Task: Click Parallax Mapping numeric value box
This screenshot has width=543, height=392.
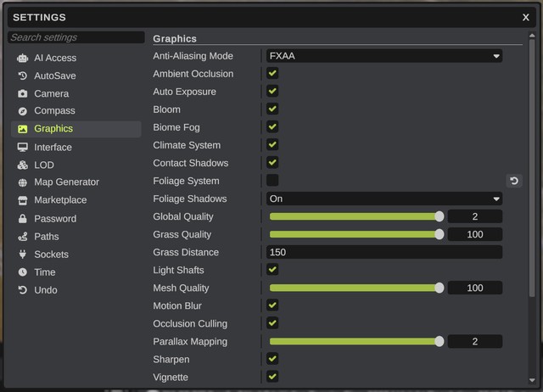Action: point(475,341)
